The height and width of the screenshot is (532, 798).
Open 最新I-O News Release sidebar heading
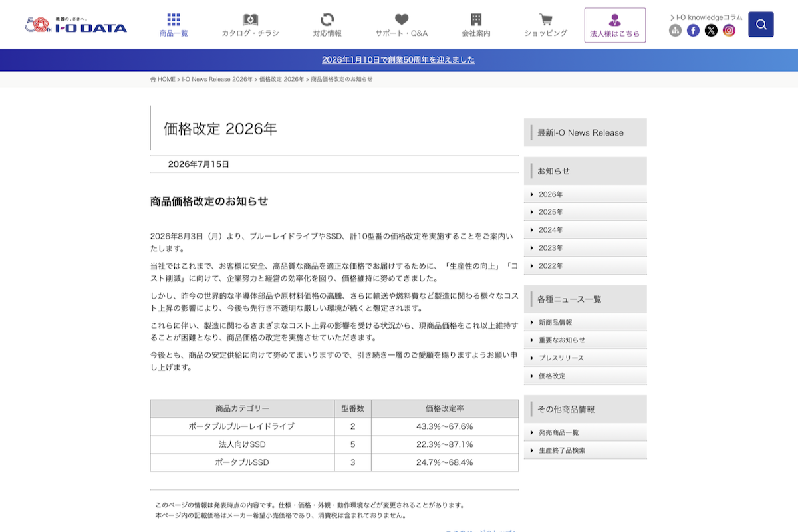pyautogui.click(x=585, y=132)
